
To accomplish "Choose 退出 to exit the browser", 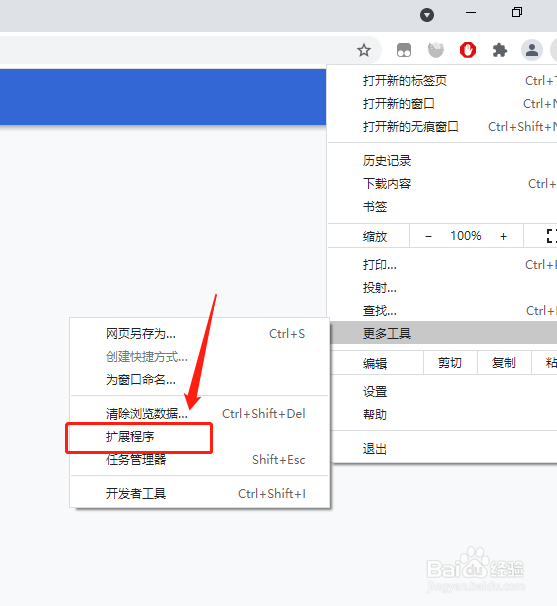I will [444, 449].
